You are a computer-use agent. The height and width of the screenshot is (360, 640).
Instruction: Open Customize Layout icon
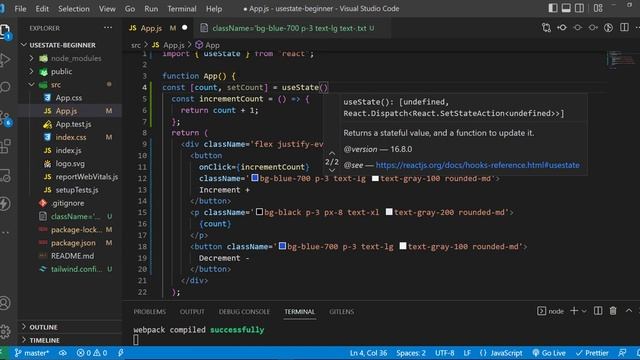tap(598, 8)
